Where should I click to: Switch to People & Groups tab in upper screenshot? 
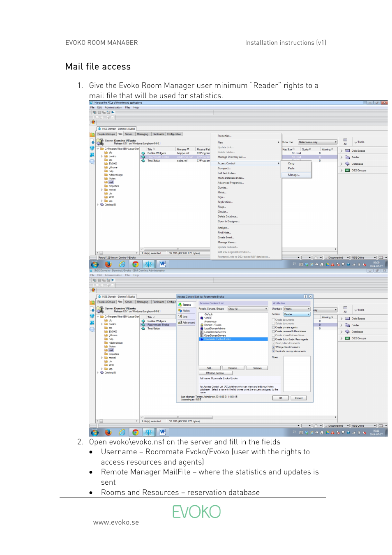tap(106, 134)
